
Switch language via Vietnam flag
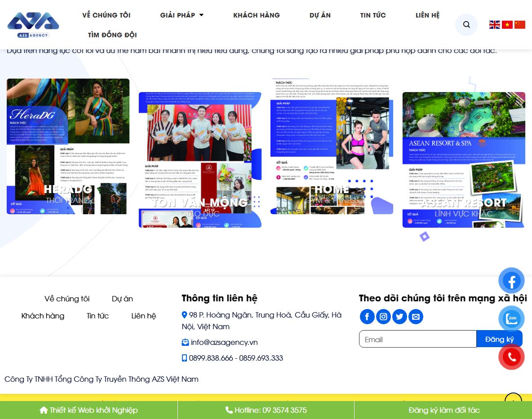[x=507, y=24]
